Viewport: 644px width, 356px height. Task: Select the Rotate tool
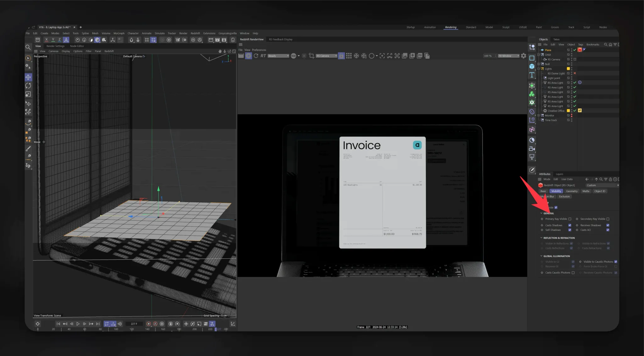click(28, 85)
